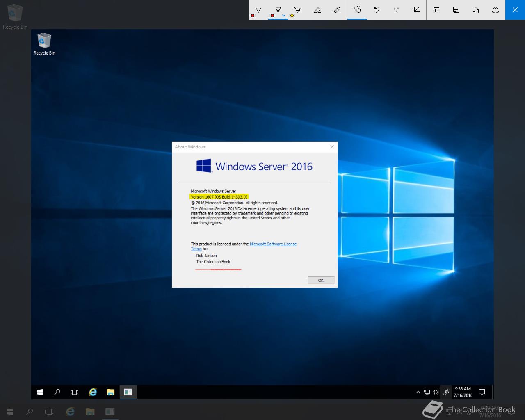This screenshot has width=525, height=420.
Task: Undo the last ink stroke
Action: [x=377, y=10]
